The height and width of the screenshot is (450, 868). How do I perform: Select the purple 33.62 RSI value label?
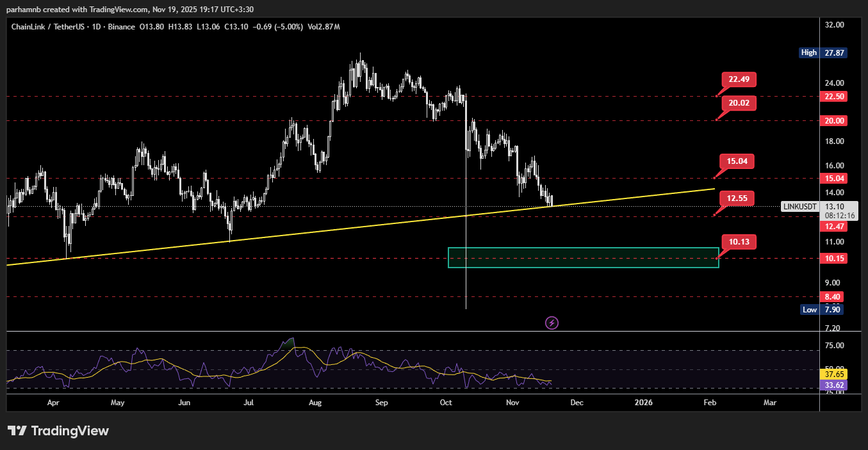(834, 385)
